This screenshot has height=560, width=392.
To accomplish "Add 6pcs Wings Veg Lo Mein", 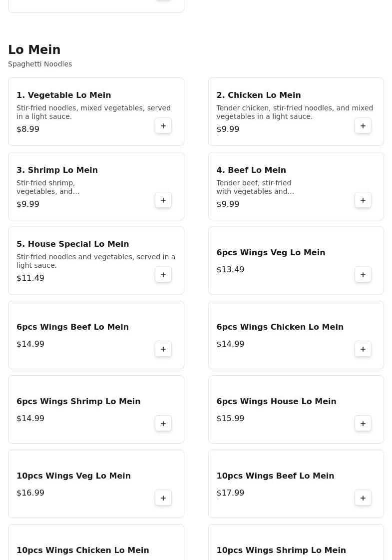I will [x=363, y=275].
